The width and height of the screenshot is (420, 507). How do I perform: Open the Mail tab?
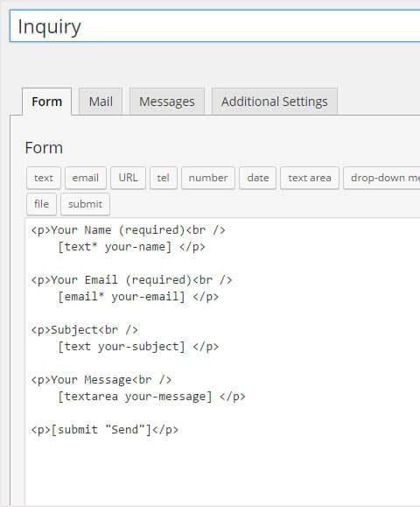(101, 102)
